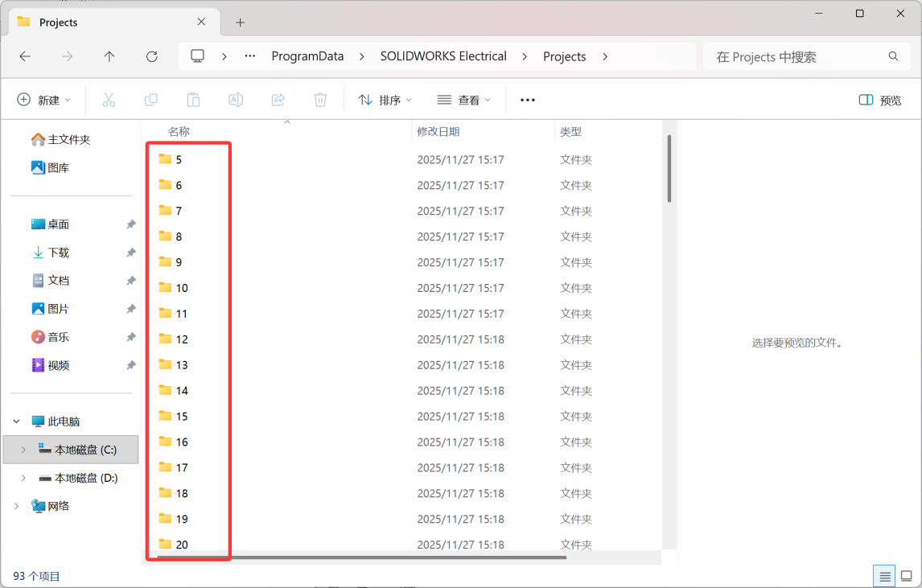
Task: Open the 查看 view dropdown
Action: pyautogui.click(x=464, y=100)
